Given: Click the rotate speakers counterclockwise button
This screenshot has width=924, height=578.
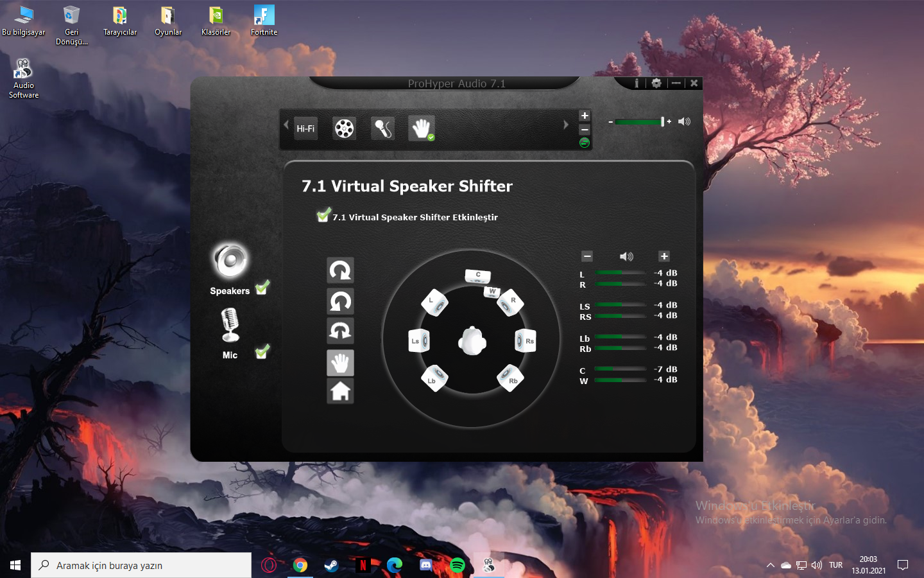Looking at the screenshot, I should point(340,301).
